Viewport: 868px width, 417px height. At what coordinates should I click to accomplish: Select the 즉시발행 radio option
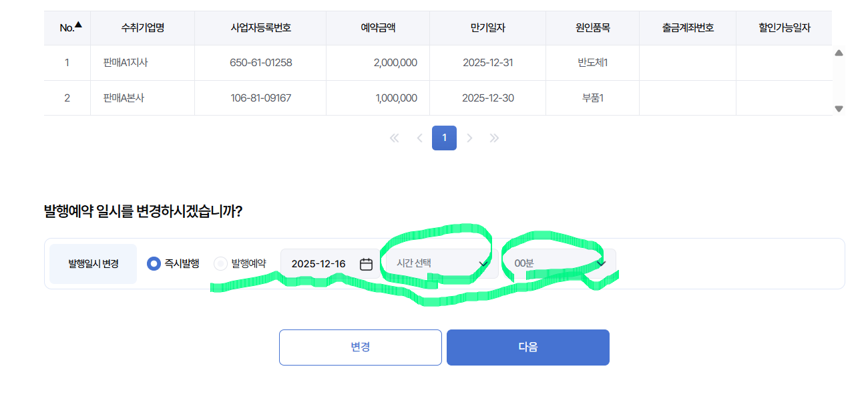(x=154, y=263)
